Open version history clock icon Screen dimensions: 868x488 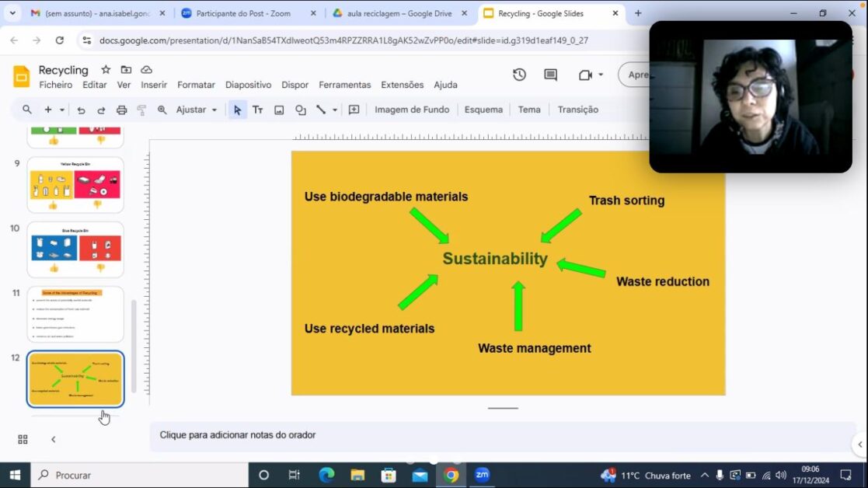pos(519,75)
